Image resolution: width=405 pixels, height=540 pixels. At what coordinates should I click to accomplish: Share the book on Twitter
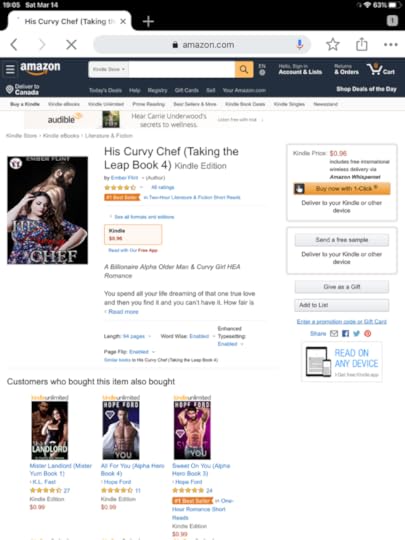tap(356, 333)
